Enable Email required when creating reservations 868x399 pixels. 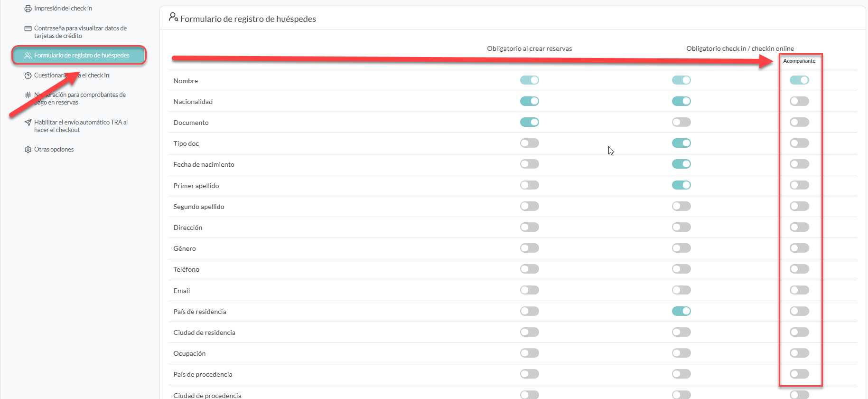(529, 290)
